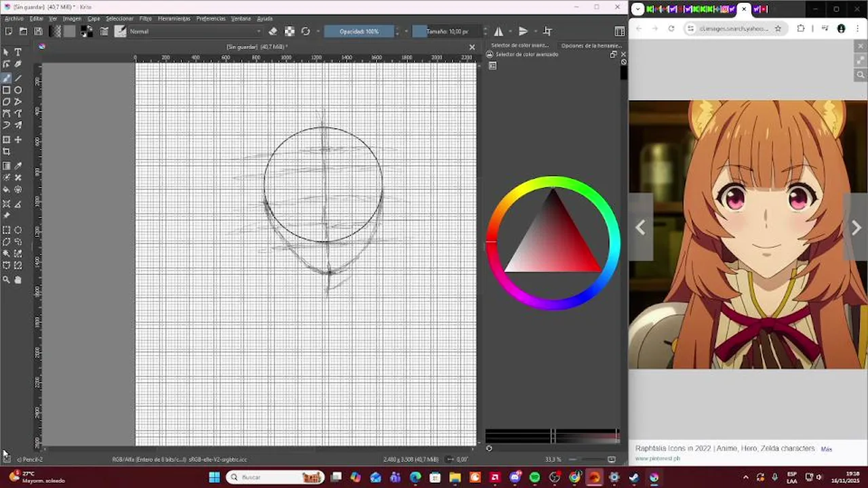Select the Line tool
This screenshot has width=868, height=488.
click(18, 78)
